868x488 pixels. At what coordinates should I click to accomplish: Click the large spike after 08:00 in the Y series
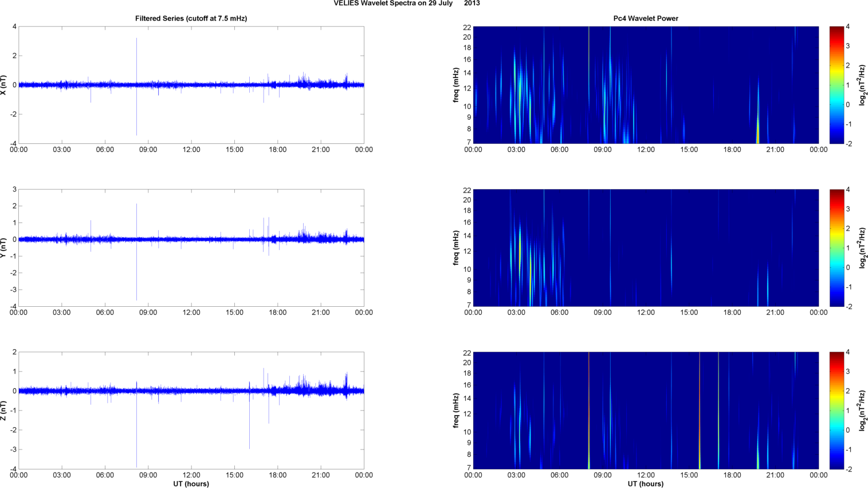136,252
